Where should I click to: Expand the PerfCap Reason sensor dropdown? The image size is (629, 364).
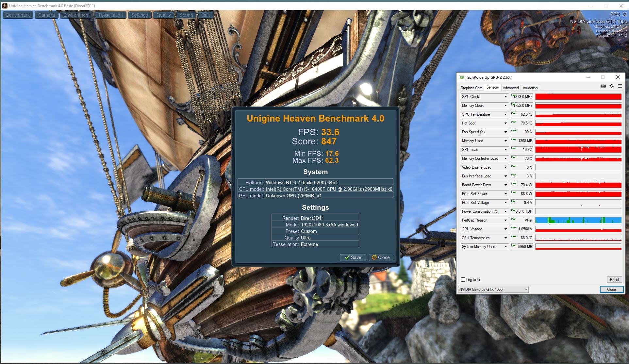(x=505, y=220)
